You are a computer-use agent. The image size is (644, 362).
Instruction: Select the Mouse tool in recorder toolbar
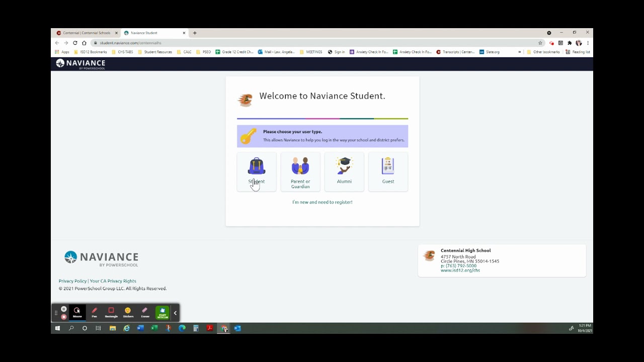click(77, 312)
